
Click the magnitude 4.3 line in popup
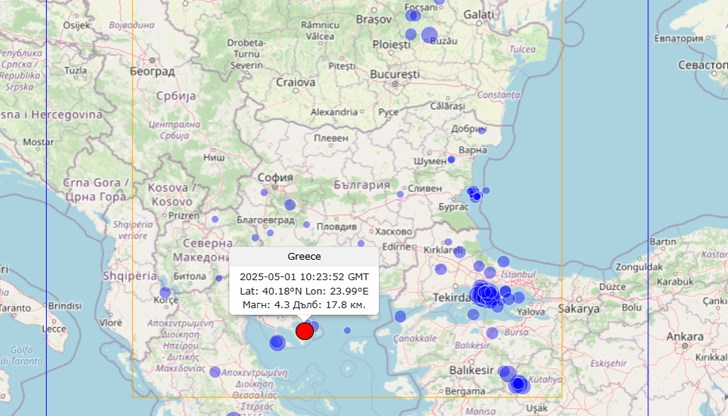pyautogui.click(x=304, y=304)
